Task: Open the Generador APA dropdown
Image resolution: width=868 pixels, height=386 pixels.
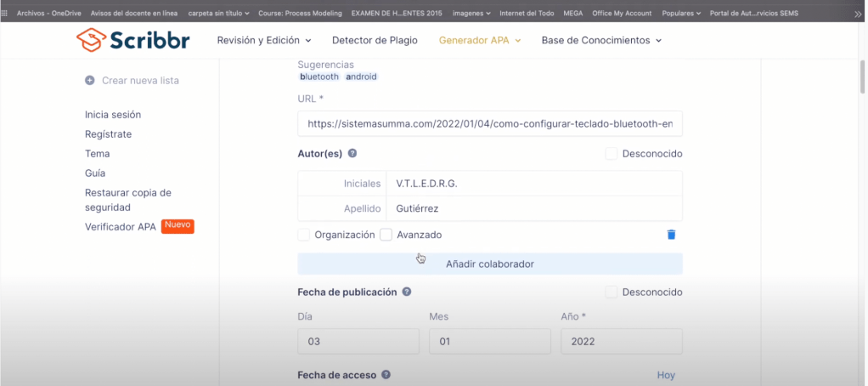Action: (x=479, y=40)
